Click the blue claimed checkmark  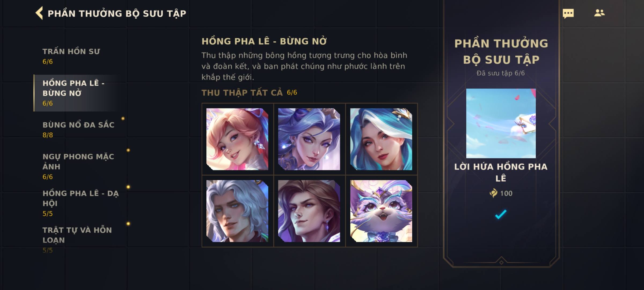tap(501, 214)
